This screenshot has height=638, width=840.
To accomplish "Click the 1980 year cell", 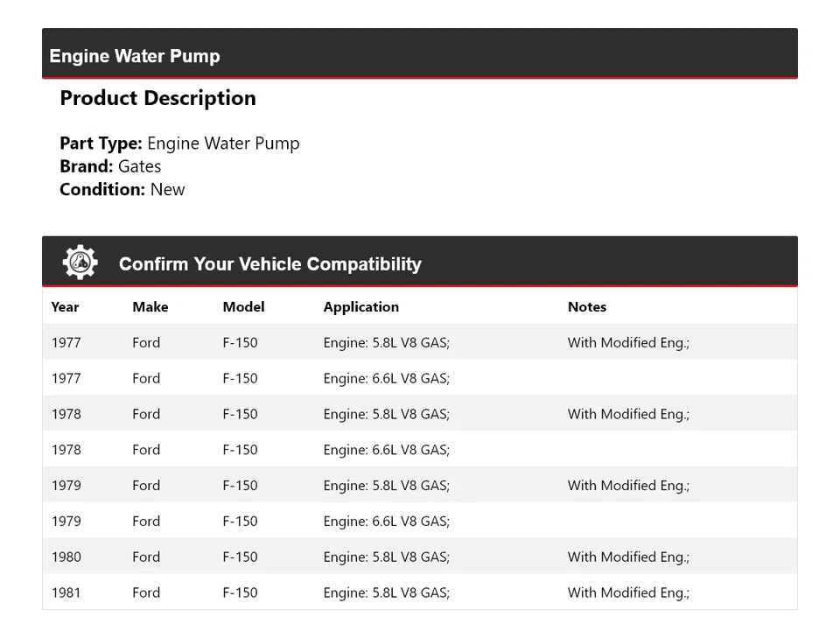I will (x=66, y=557).
